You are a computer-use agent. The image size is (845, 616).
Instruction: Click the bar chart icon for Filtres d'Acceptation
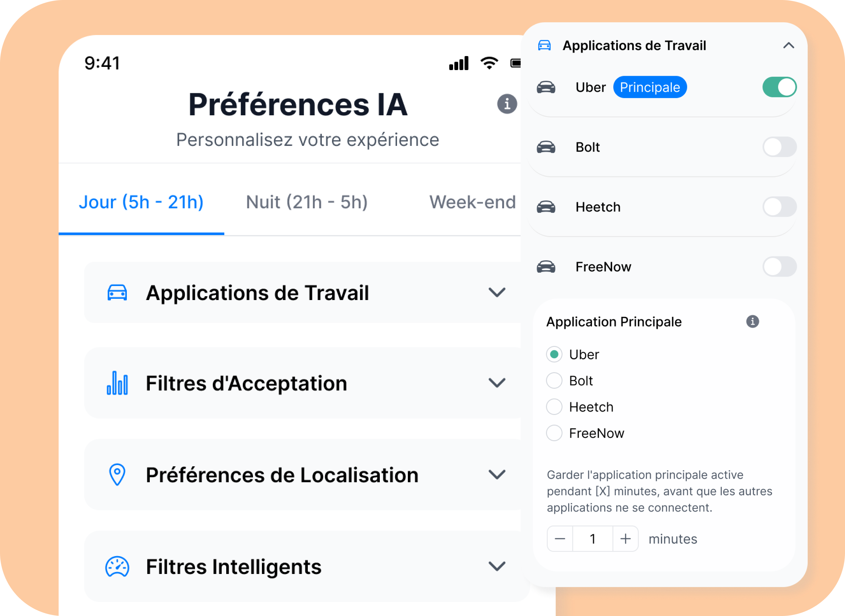click(x=117, y=383)
